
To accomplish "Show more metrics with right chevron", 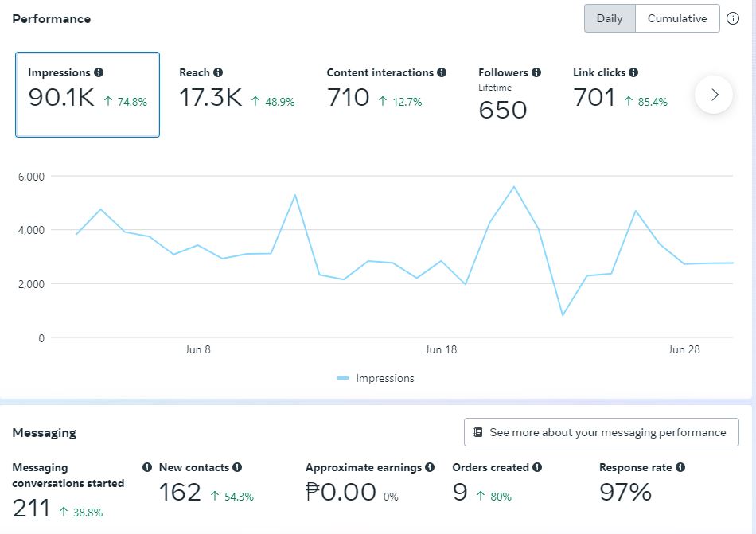I will point(714,95).
